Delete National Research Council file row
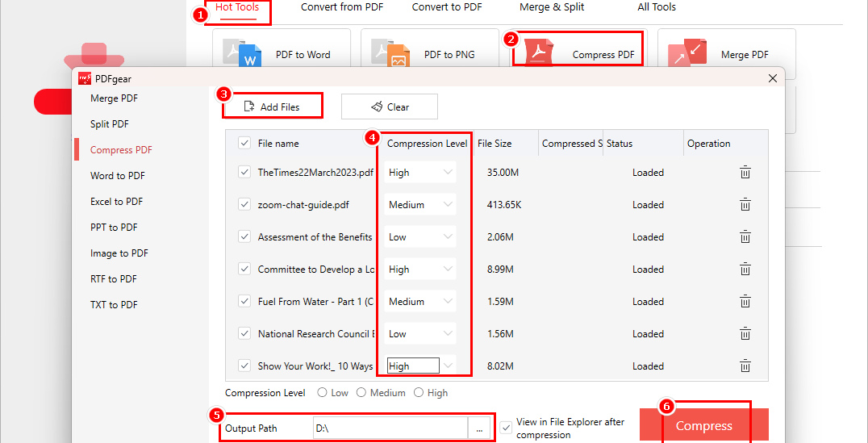 [745, 334]
